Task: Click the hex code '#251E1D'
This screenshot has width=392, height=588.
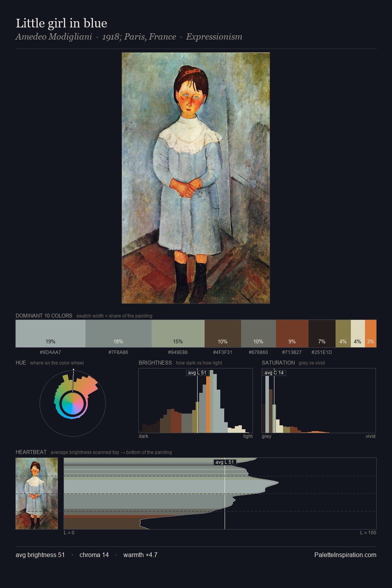Action: pos(322,352)
